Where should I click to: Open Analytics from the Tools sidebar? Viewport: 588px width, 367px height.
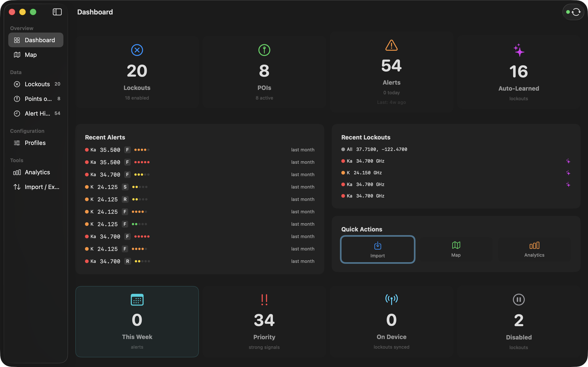(37, 172)
